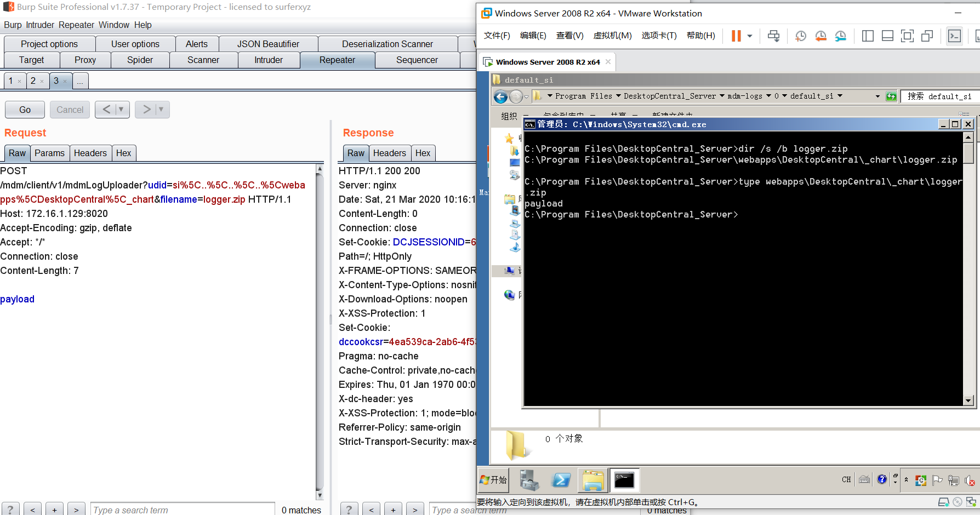Send Ctrl+Alt+Del to the virtual machine

[773, 36]
